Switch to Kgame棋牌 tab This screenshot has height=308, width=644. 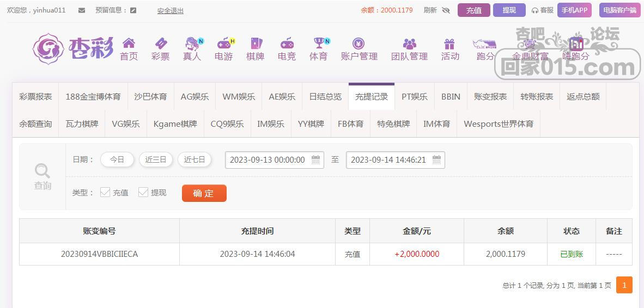tap(175, 124)
